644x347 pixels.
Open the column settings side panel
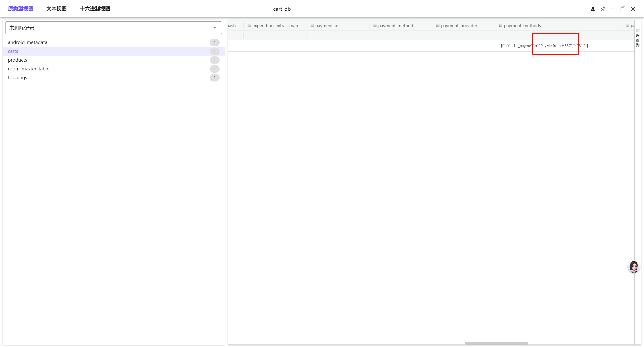637,38
